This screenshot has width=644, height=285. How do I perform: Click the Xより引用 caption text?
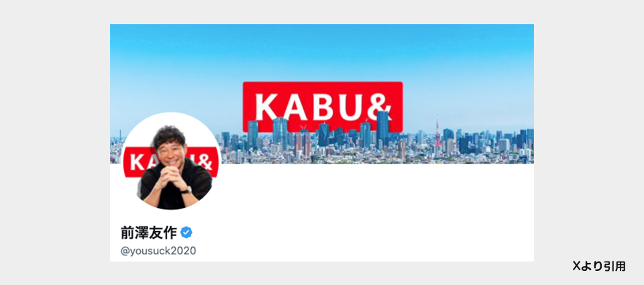coord(599,266)
